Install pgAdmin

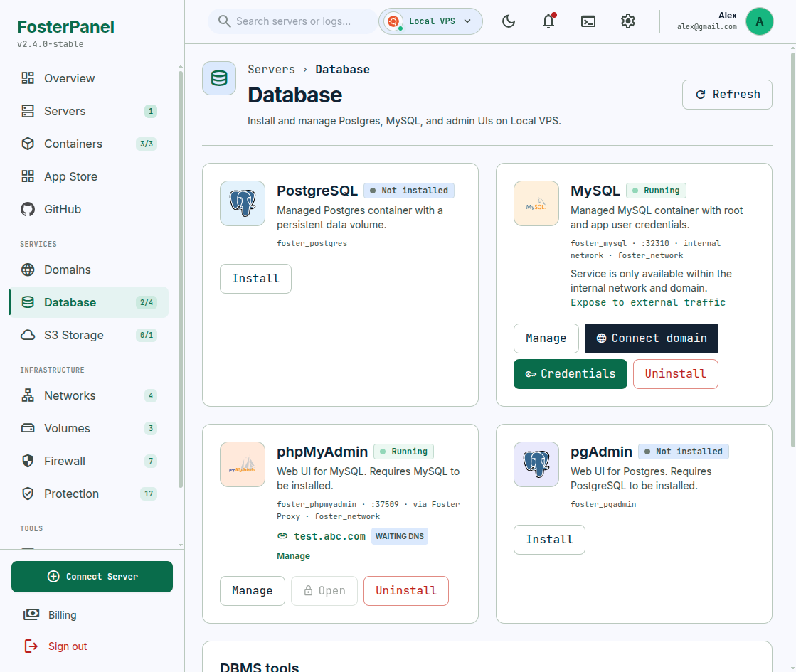click(x=549, y=540)
